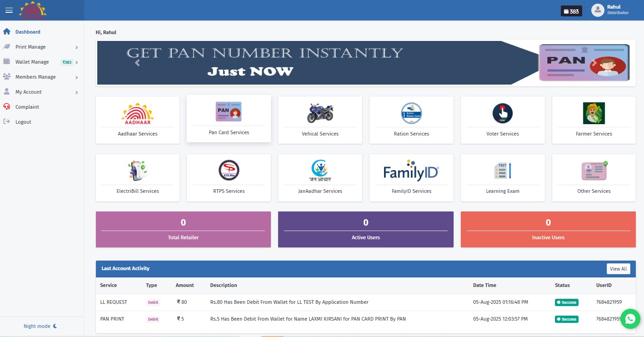Select the Learning Exam icon
644x337 pixels.
502,177
